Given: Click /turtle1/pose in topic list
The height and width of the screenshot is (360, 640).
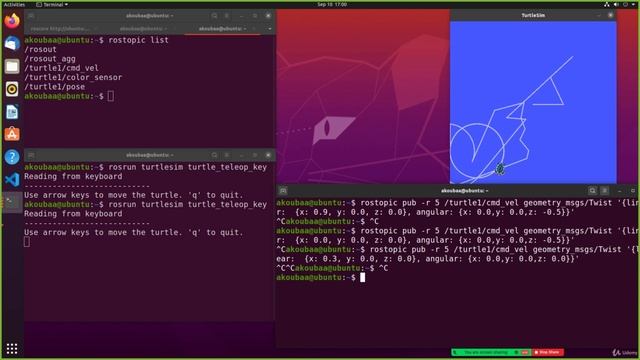Looking at the screenshot, I should click(55, 87).
